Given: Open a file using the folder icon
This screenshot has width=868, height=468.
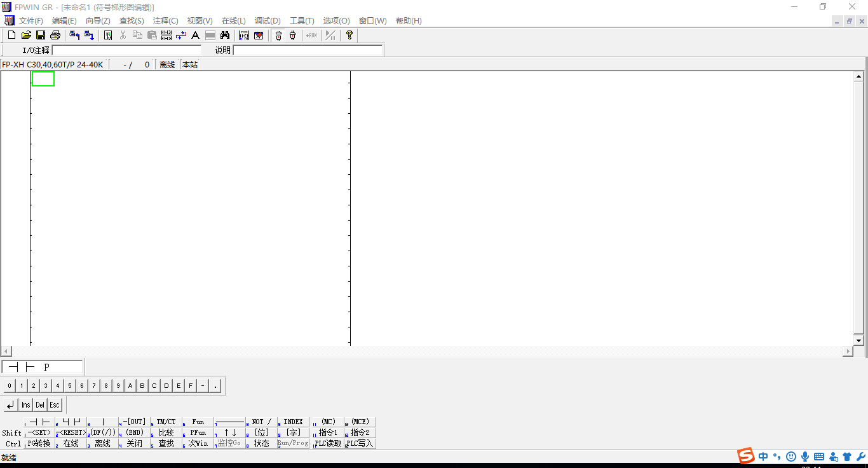Looking at the screenshot, I should pos(26,36).
